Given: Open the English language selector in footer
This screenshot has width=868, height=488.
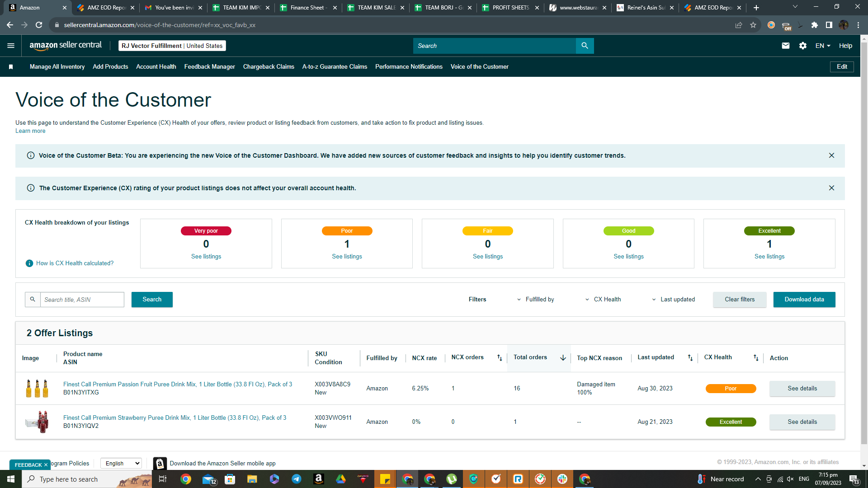Looking at the screenshot, I should tap(121, 464).
